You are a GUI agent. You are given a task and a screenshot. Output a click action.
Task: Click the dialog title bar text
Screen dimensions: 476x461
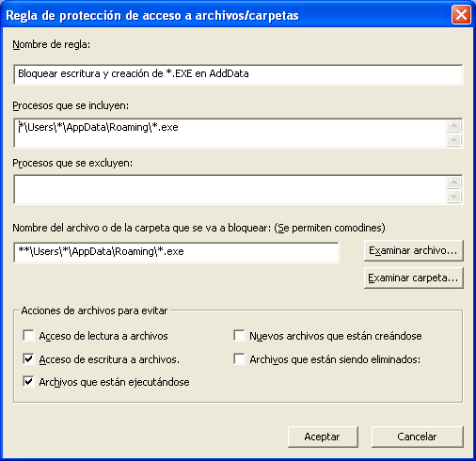point(152,15)
